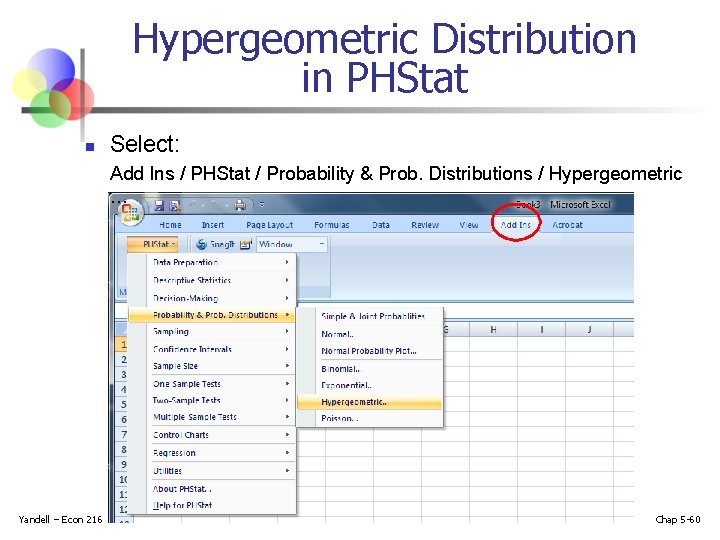720x540 pixels.
Task: Open the Page Layout ribbon tab
Action: 270,225
